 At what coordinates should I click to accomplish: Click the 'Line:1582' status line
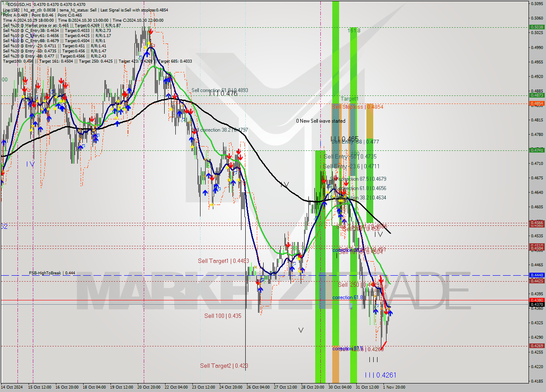tap(85, 10)
